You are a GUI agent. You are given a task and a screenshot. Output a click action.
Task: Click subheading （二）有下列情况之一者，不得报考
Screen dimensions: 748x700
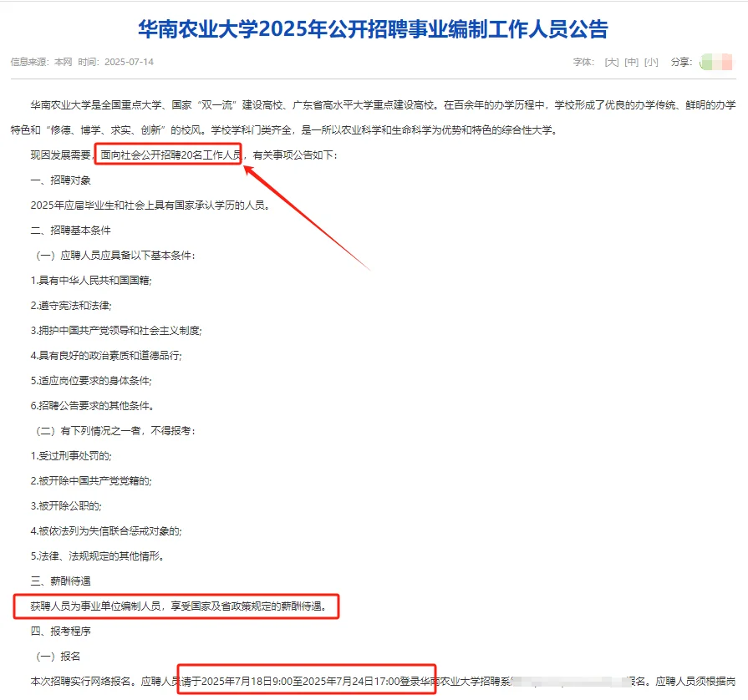114,431
